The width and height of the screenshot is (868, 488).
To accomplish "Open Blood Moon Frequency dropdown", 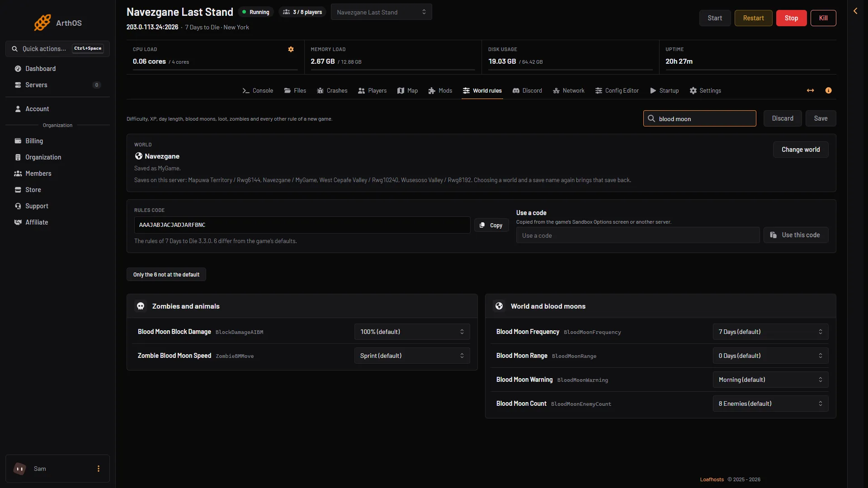I will 770,332.
